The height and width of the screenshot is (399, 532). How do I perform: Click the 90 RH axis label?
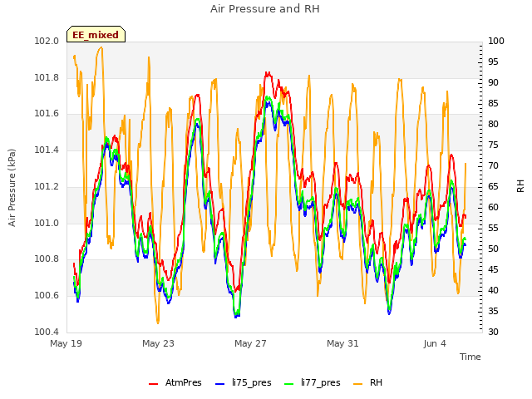(x=493, y=82)
